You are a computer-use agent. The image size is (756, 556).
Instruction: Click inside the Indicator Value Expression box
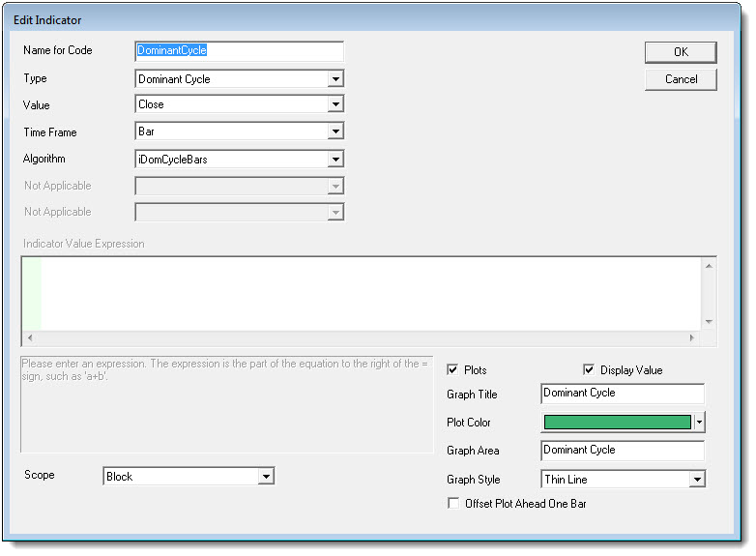[x=367, y=293]
